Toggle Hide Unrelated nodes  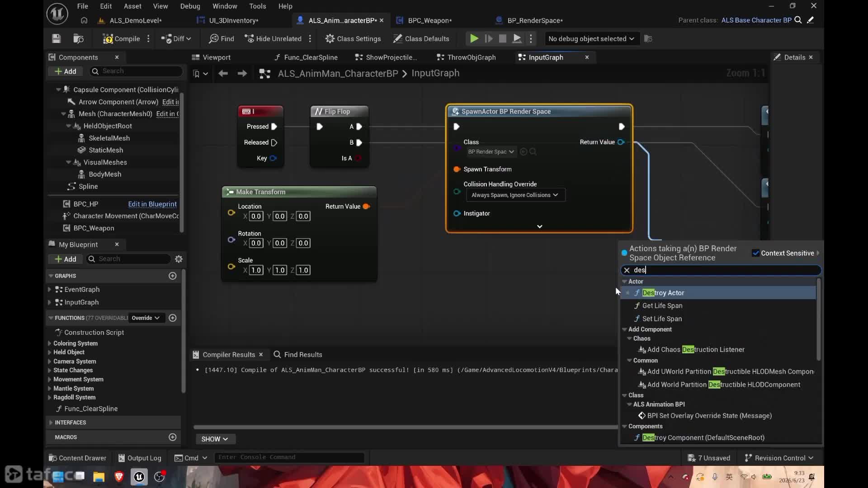coord(273,39)
